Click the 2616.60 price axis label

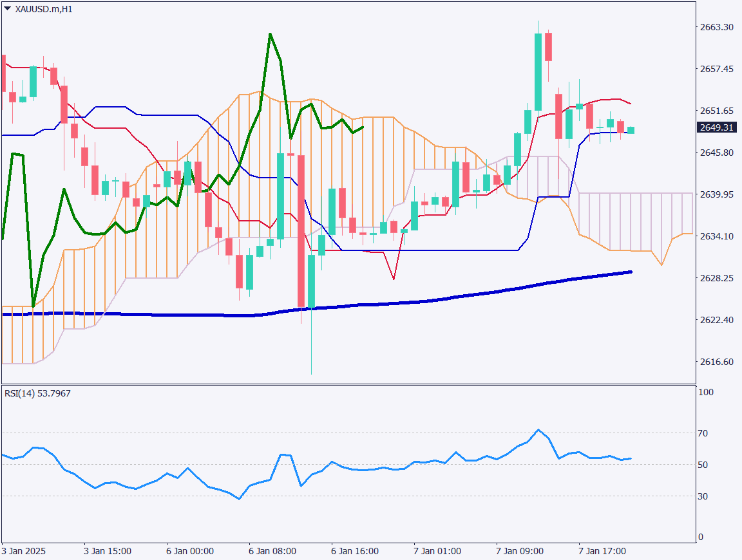pos(716,362)
